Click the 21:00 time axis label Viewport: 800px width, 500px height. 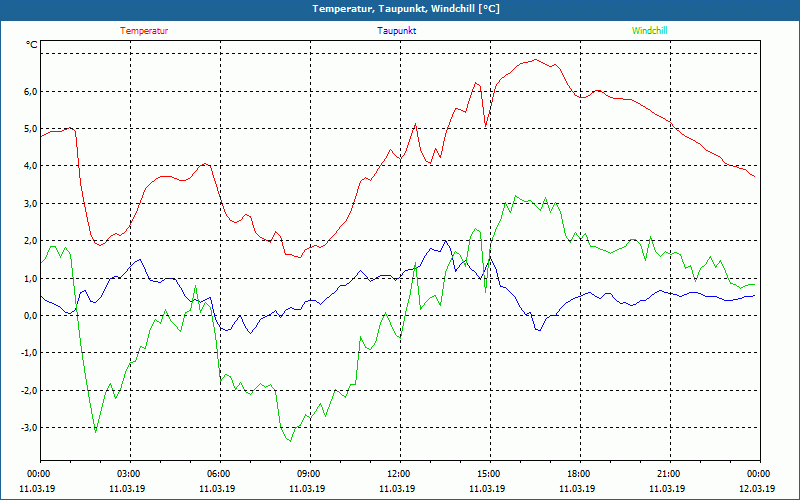point(669,474)
